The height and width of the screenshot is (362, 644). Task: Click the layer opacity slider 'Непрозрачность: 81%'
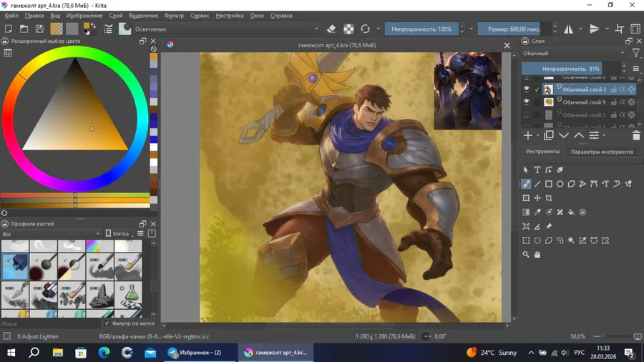570,69
